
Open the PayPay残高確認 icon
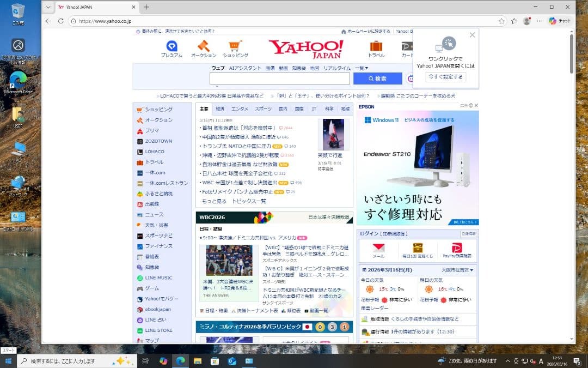pyautogui.click(x=457, y=248)
